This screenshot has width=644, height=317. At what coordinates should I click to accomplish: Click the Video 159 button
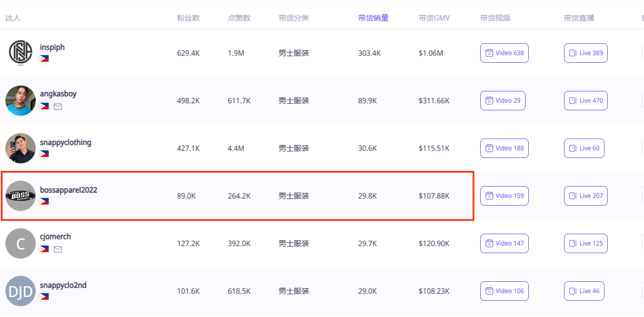coord(504,196)
